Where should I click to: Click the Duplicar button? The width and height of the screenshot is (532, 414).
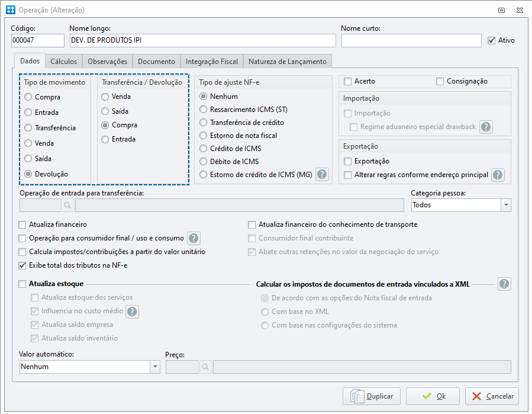(x=372, y=396)
